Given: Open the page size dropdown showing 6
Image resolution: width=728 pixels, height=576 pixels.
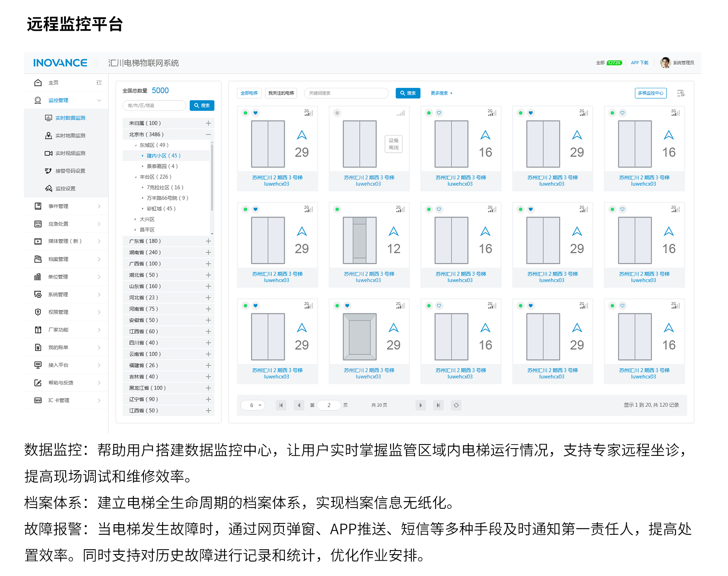Looking at the screenshot, I should 253,405.
